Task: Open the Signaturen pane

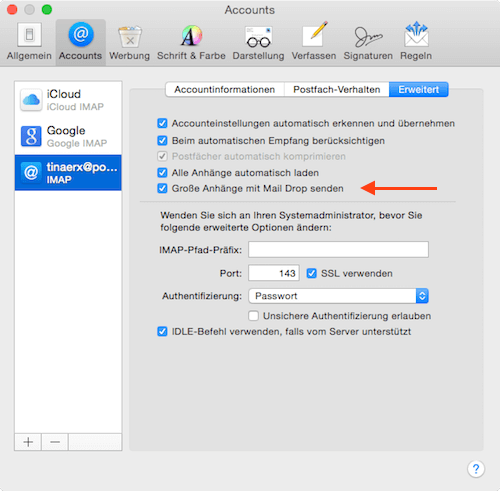Action: [x=368, y=42]
